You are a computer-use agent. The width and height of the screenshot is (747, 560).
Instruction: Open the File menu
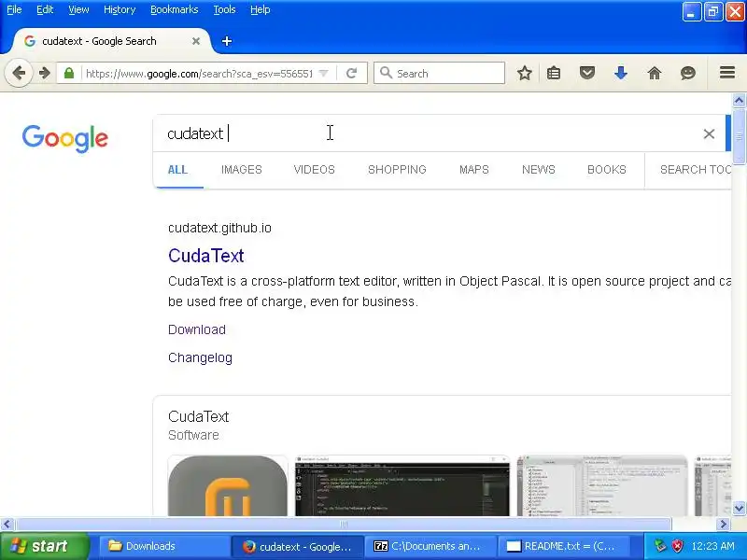click(x=14, y=9)
